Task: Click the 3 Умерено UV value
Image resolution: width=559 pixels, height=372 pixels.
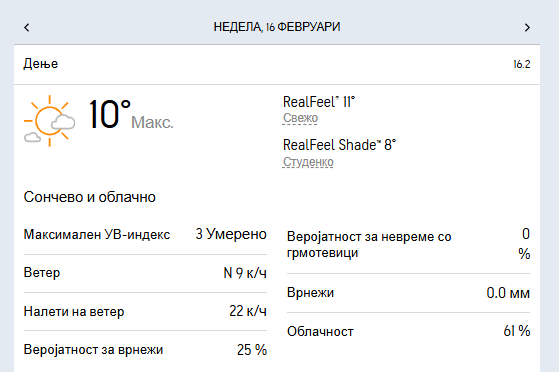Action: tap(231, 234)
